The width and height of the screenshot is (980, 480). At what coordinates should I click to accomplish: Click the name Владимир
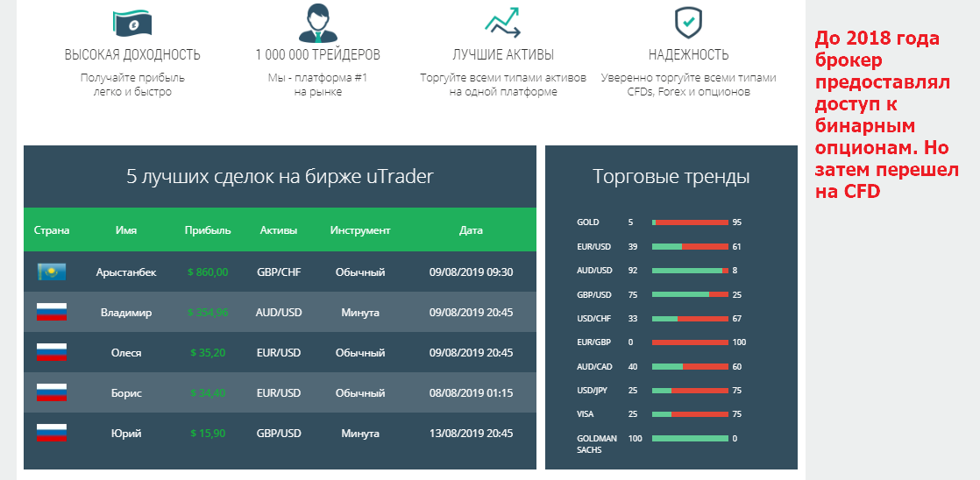[126, 312]
